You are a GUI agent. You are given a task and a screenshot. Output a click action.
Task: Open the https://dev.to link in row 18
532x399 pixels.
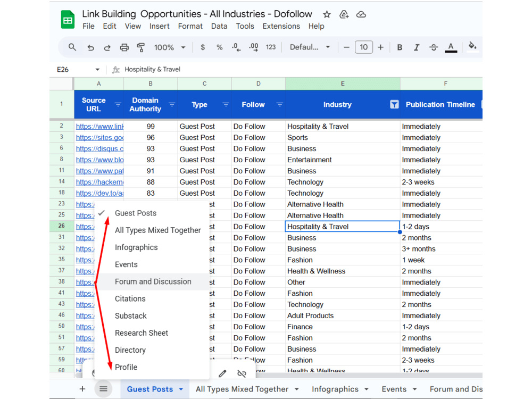[99, 194]
